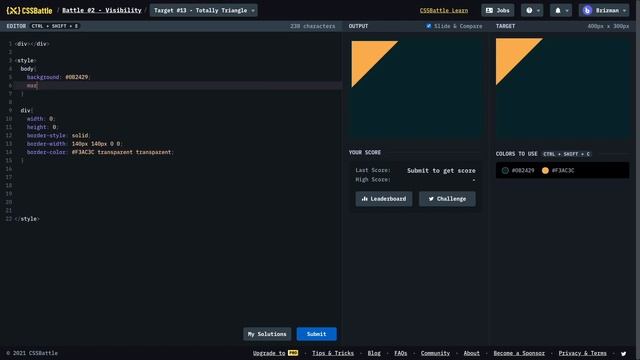Click the Submit to get score text
The width and height of the screenshot is (640, 360).
pos(441,171)
